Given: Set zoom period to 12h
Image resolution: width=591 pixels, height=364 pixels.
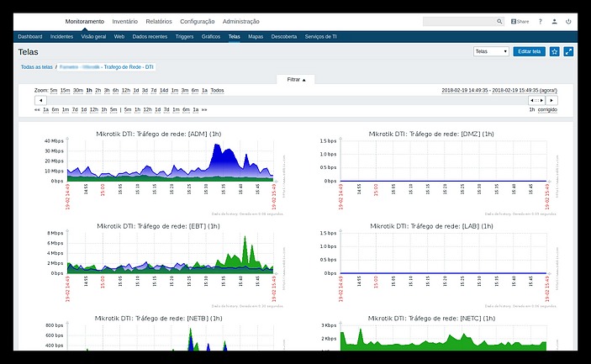Looking at the screenshot, I should (x=124, y=90).
